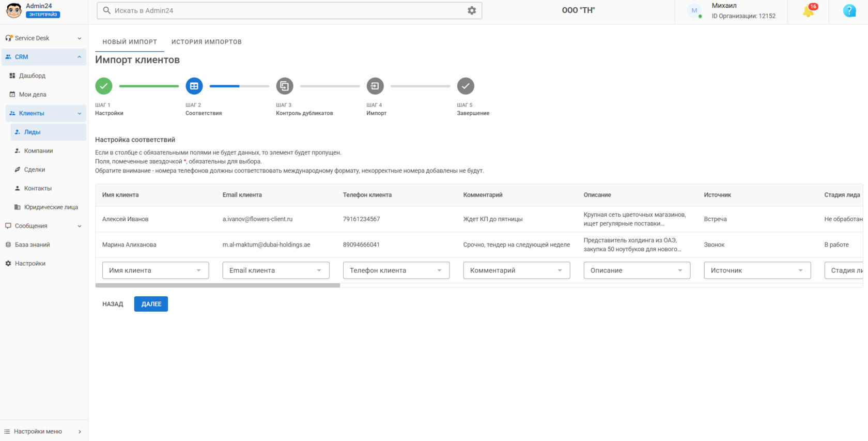Click email a.ivanov@flowers-client.ru cell
This screenshot has width=868, height=441.
(x=257, y=219)
